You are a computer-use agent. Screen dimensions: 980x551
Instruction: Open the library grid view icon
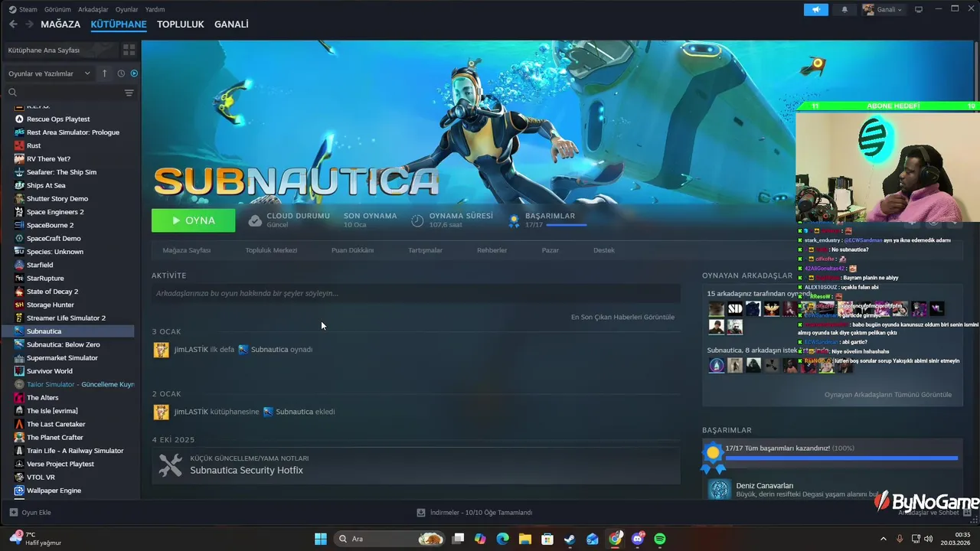(x=129, y=50)
